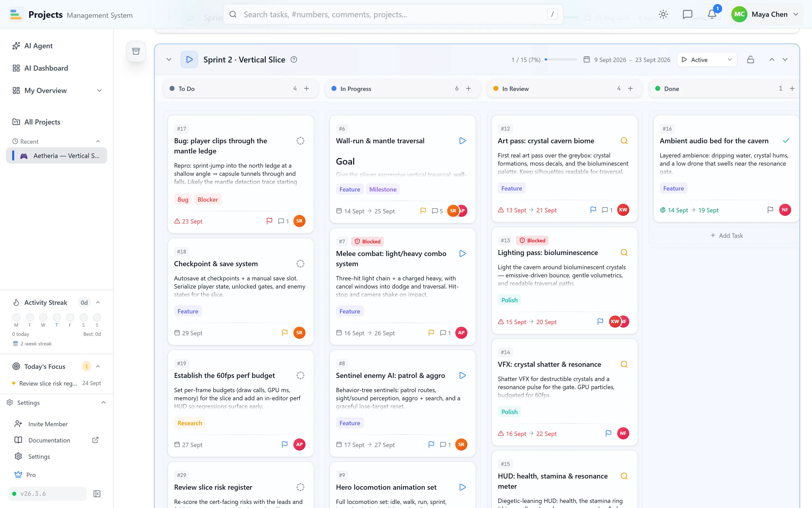Open notifications bell with badge
Viewport: 812px width, 508px height.
coord(712,14)
